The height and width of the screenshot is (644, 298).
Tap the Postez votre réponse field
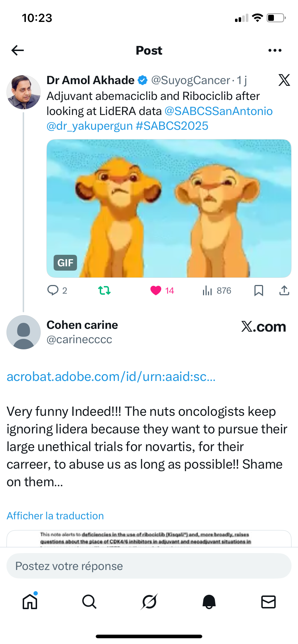[149, 566]
